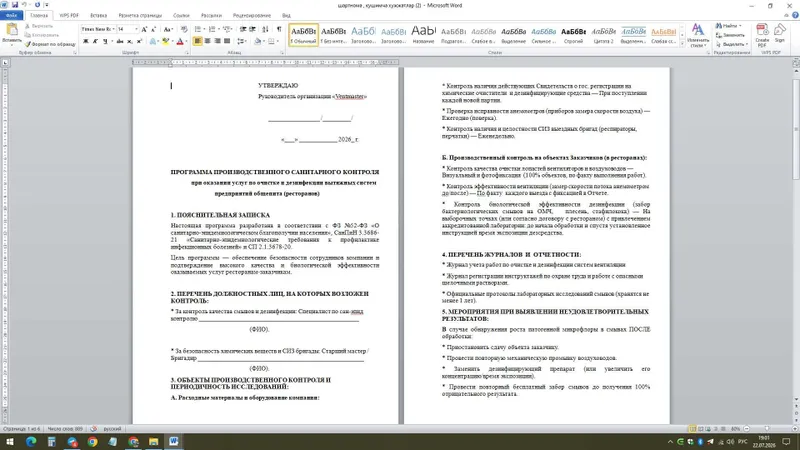Image resolution: width=800 pixels, height=450 pixels.
Task: Switch to the Рецензирование tab
Action: click(x=252, y=15)
